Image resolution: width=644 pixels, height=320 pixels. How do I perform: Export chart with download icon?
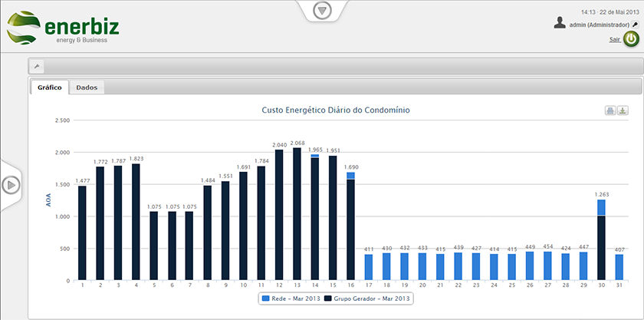tap(623, 111)
